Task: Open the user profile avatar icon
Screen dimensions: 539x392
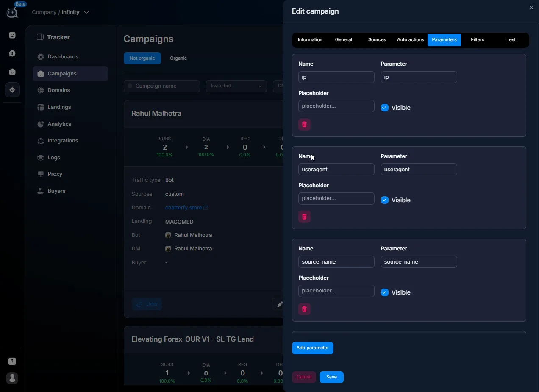Action: (12, 378)
